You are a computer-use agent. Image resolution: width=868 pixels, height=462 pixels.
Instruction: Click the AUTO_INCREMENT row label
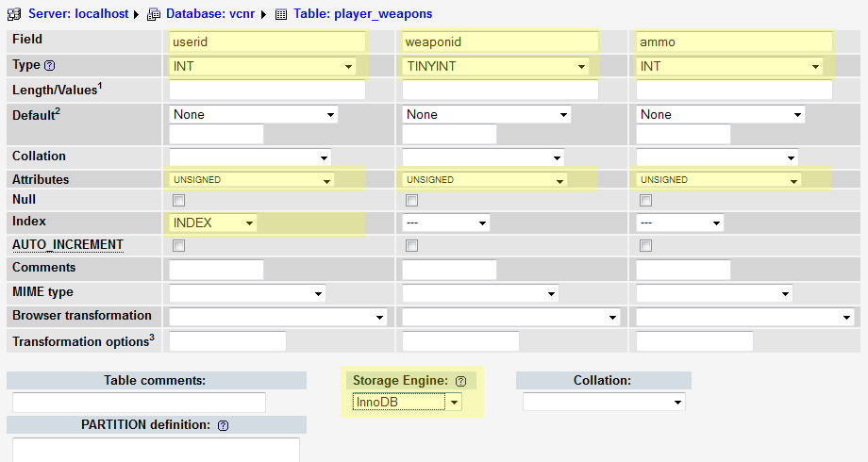[68, 244]
